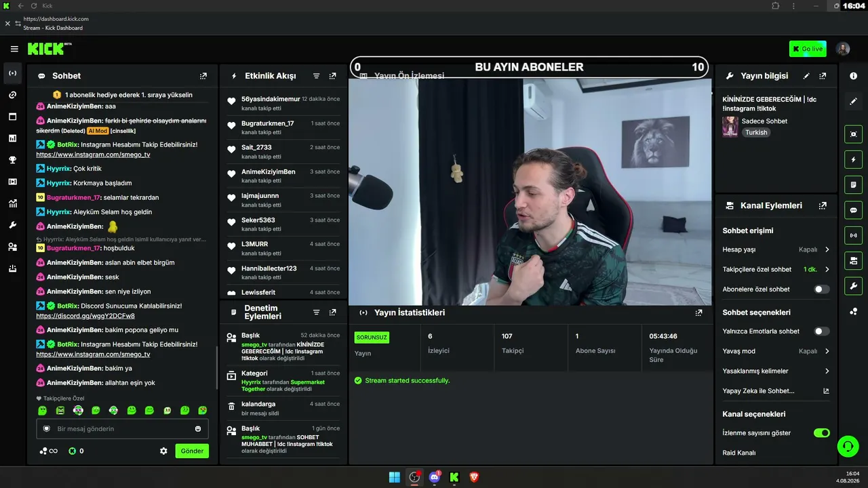This screenshot has height=488, width=868.
Task: Toggle the lightning activity feed widget icon
Action: tap(853, 159)
